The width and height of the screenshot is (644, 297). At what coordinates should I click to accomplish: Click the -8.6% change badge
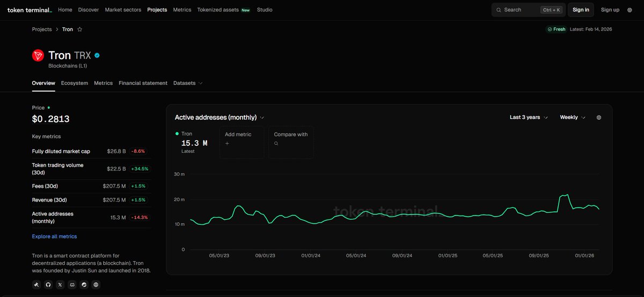138,151
